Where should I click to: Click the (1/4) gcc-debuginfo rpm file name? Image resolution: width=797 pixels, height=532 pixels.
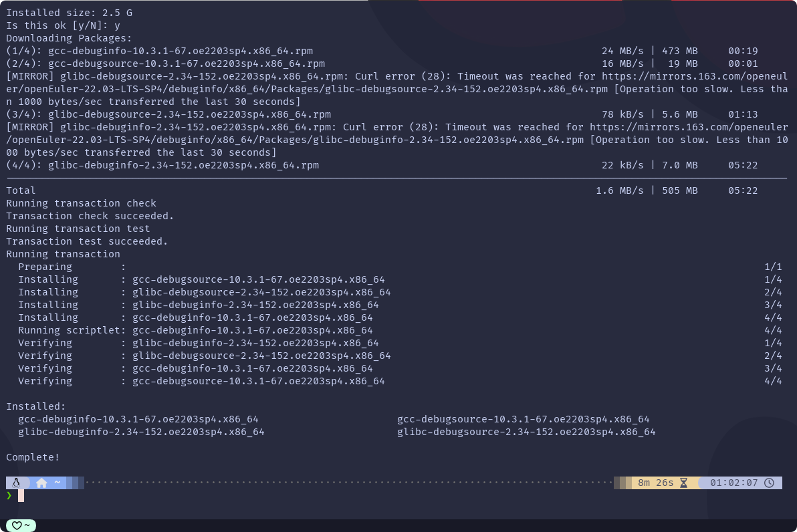(x=181, y=51)
